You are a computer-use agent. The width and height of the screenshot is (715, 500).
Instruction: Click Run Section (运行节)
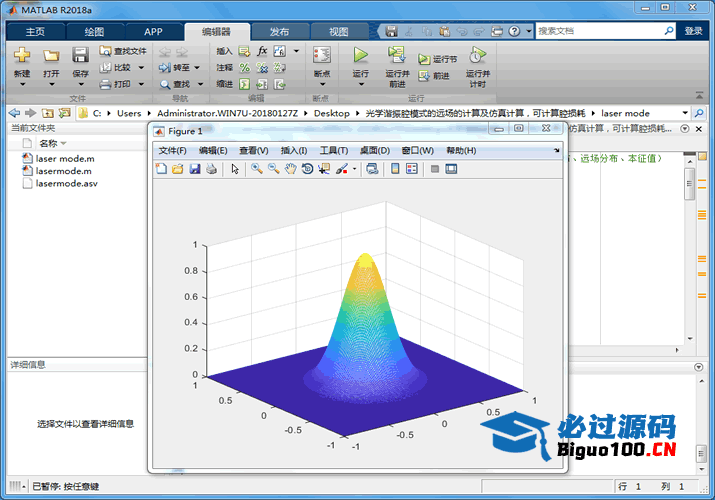[x=437, y=59]
